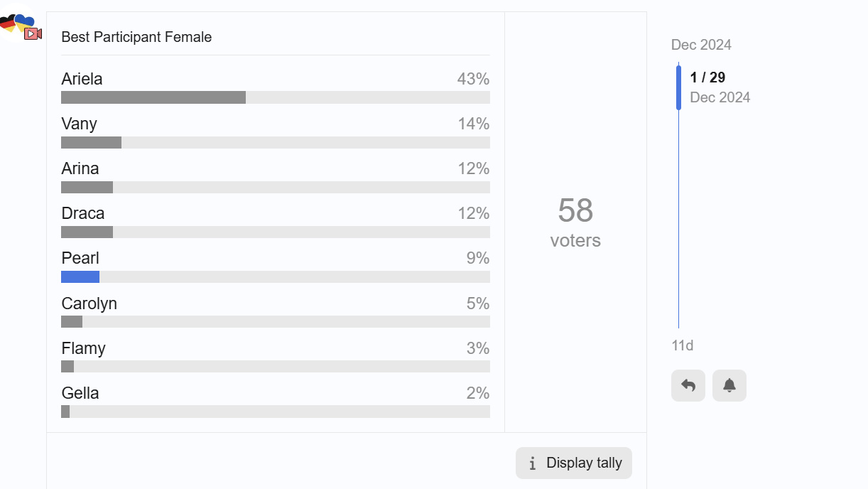Select the Draca poll bar
868x489 pixels.
click(276, 232)
